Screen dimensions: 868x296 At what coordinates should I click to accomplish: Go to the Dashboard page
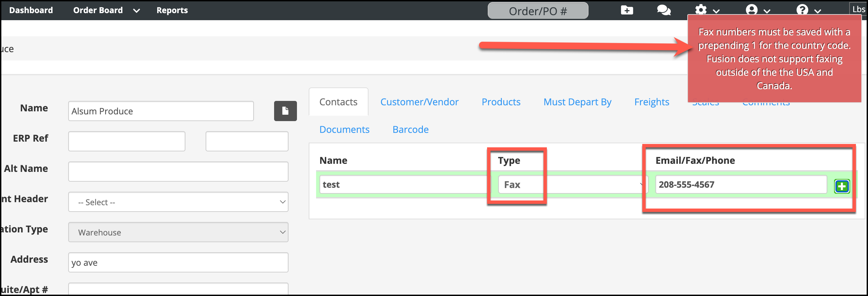coord(31,10)
